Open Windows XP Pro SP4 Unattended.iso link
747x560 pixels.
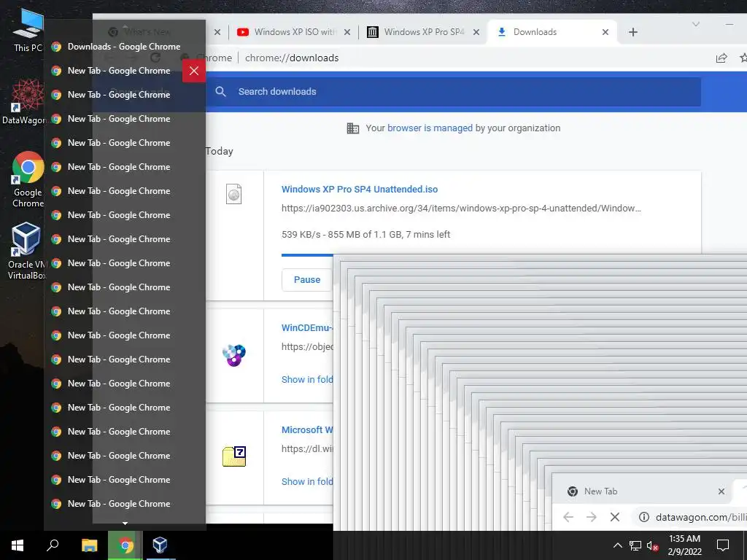pos(359,189)
